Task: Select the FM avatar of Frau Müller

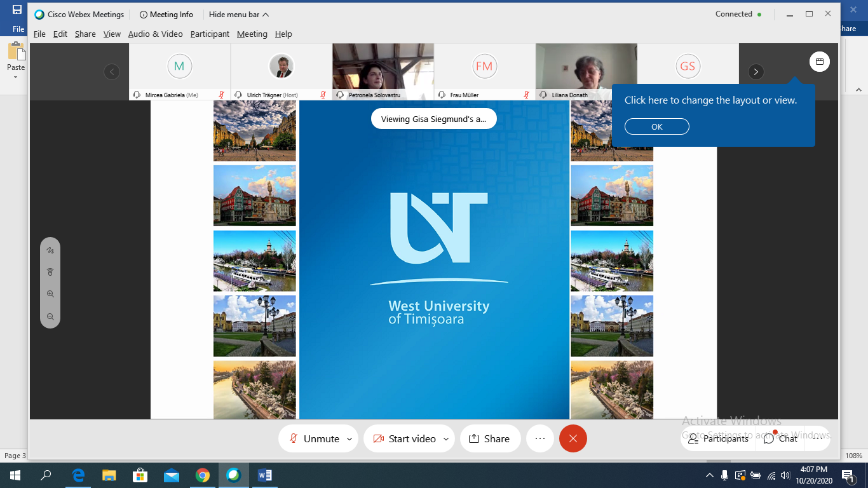Action: pos(484,66)
